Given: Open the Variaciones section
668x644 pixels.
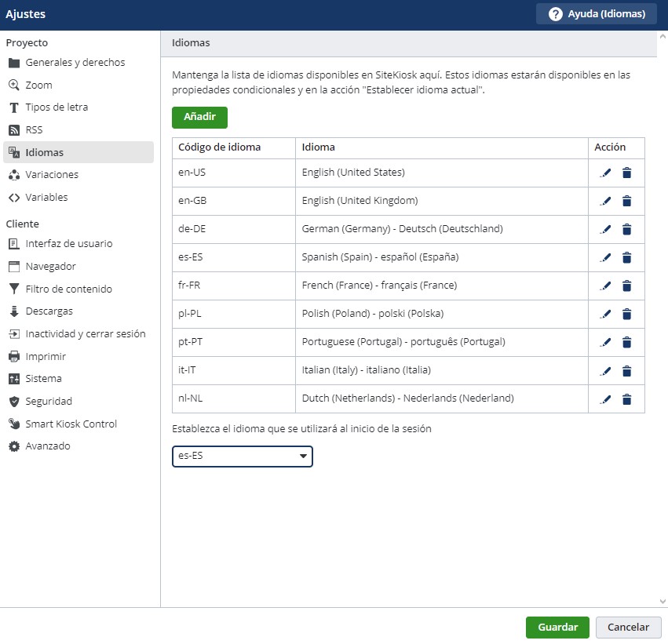Looking at the screenshot, I should (52, 175).
